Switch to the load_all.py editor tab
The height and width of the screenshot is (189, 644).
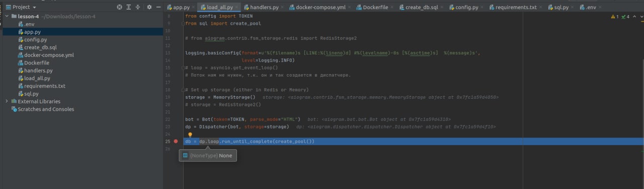pos(219,7)
